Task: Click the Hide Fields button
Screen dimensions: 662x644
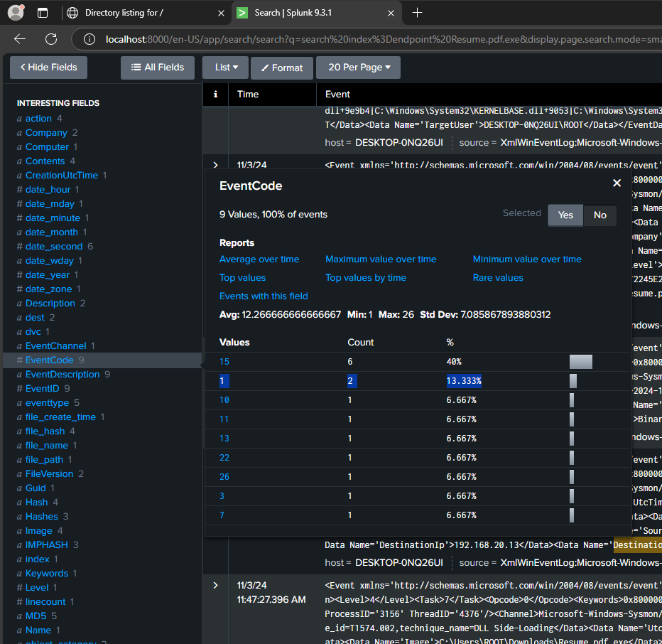Action: click(48, 68)
